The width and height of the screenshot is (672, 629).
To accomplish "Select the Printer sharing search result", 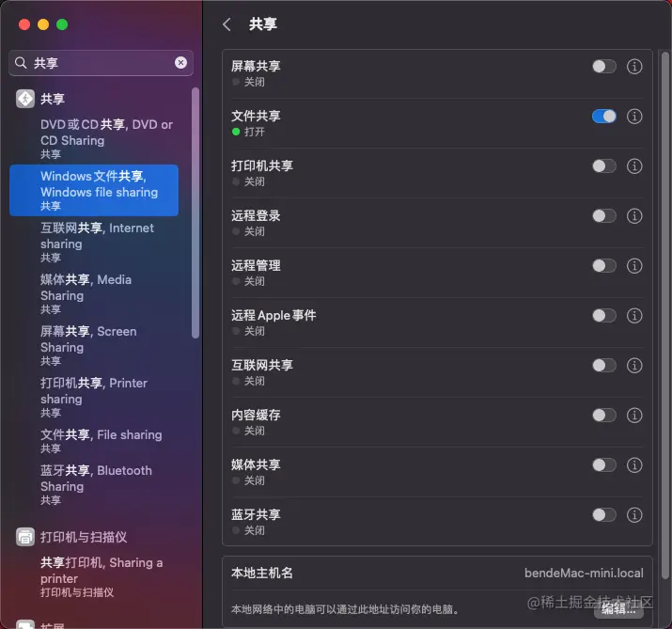I will click(94, 398).
